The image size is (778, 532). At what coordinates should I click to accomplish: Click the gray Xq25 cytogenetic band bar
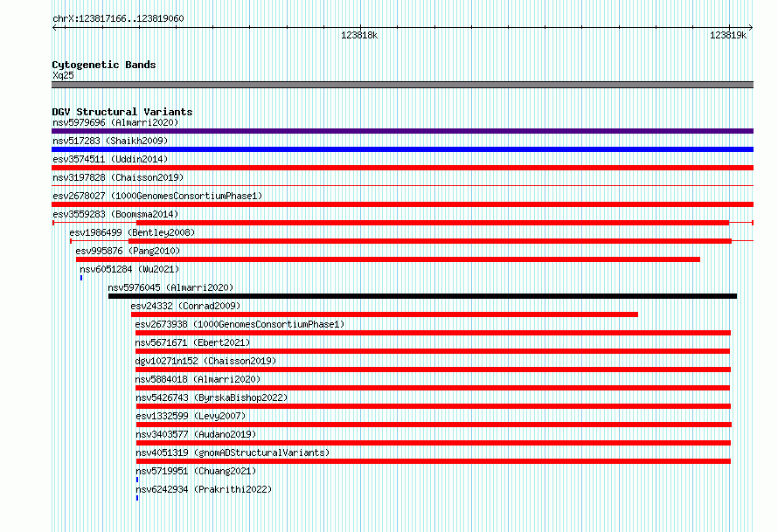(x=402, y=85)
